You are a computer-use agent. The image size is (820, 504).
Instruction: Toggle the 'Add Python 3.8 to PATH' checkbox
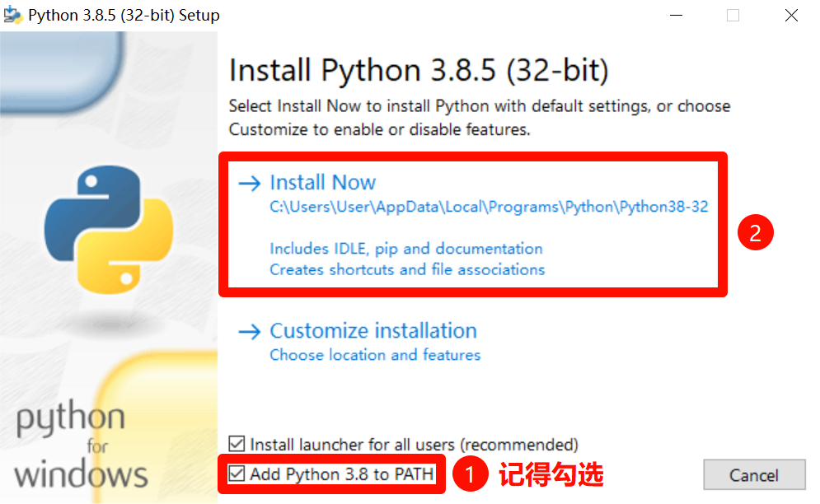coord(237,474)
